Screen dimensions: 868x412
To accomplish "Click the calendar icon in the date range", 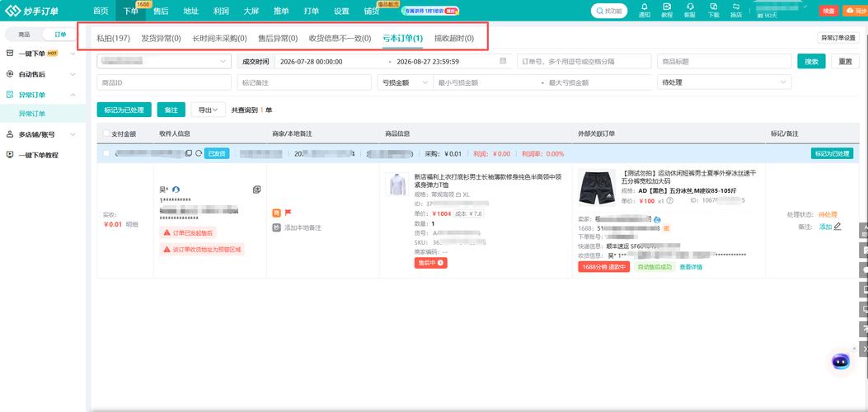I will click(x=503, y=61).
